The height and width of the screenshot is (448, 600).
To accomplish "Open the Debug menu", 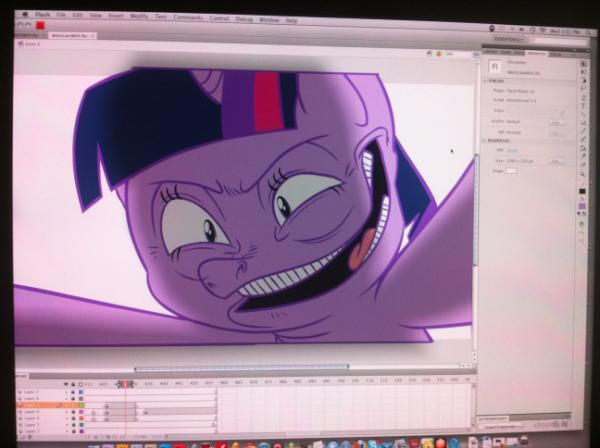I will (x=244, y=19).
